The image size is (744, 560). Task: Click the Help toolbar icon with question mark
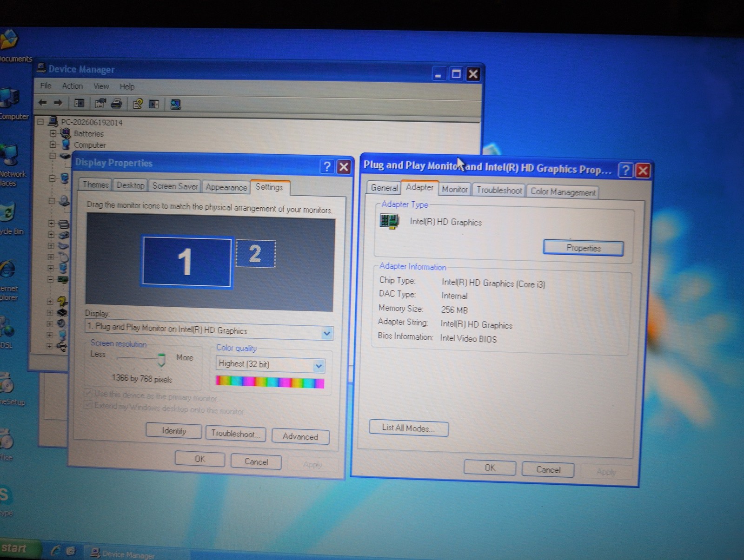coord(138,104)
